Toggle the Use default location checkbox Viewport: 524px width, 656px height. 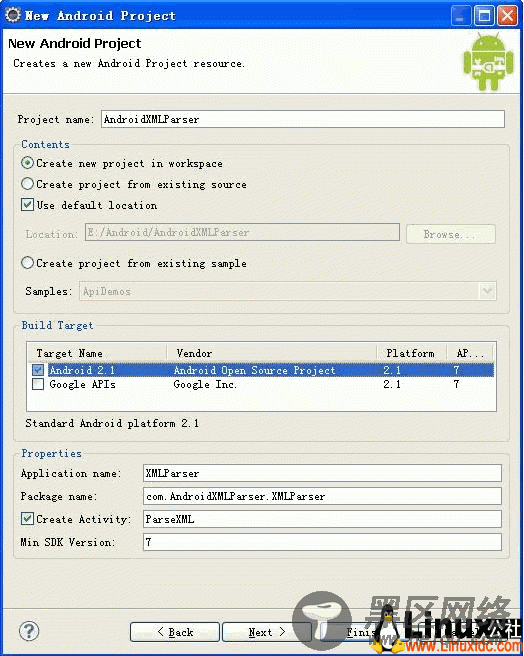[x=28, y=205]
